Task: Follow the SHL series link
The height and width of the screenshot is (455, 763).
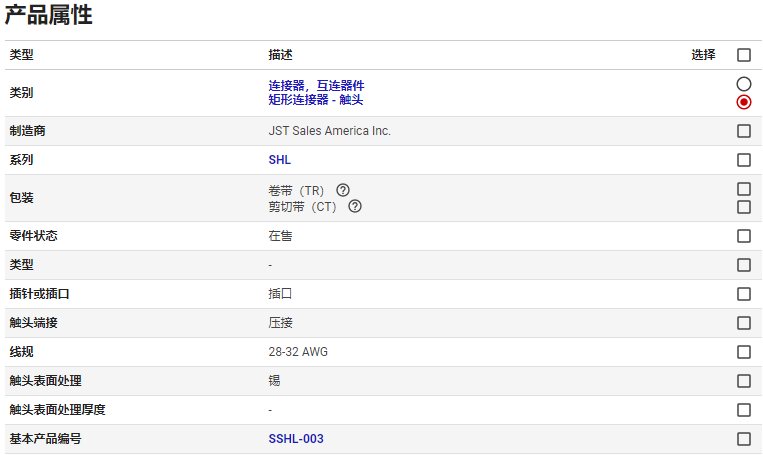Action: click(x=280, y=160)
